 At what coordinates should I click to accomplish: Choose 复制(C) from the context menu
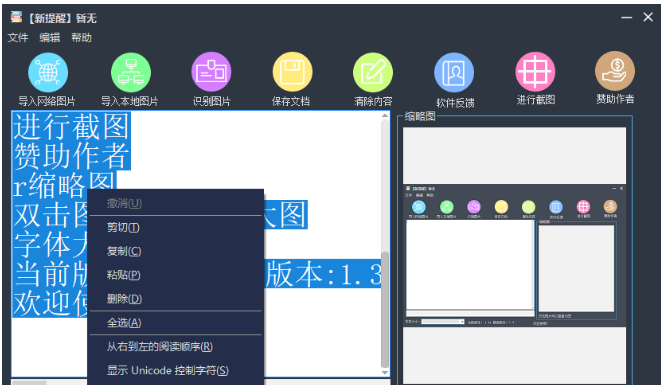[x=175, y=251]
